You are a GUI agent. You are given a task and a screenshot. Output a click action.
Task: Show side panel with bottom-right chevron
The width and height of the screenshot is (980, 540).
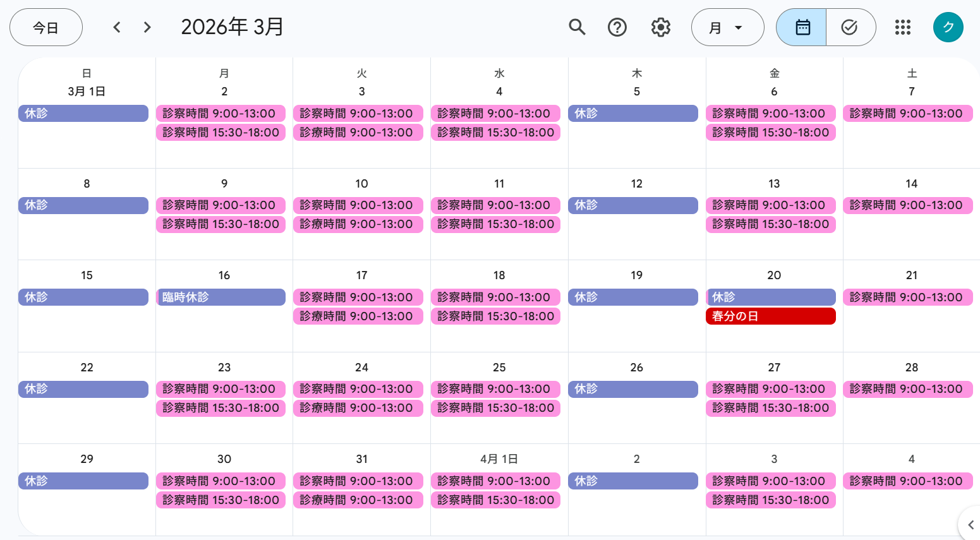coord(971,525)
